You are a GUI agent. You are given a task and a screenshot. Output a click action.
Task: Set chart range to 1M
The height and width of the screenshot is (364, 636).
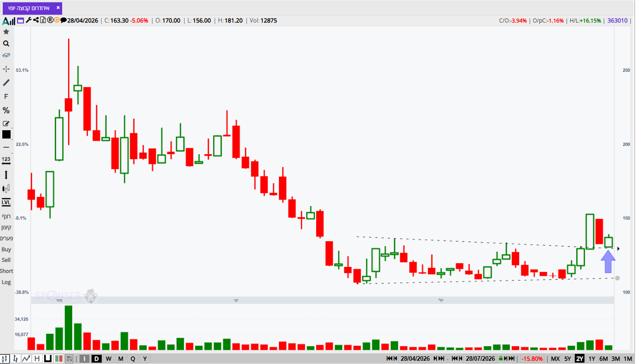[628, 358]
